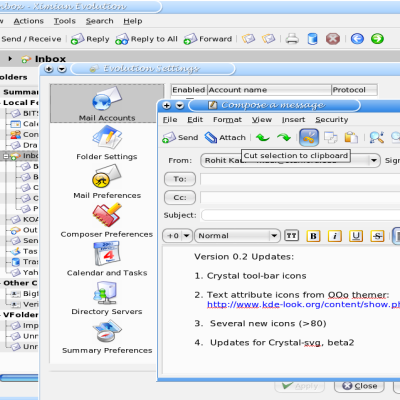
Task: Go to previous message with blue arrow
Action: (357, 39)
